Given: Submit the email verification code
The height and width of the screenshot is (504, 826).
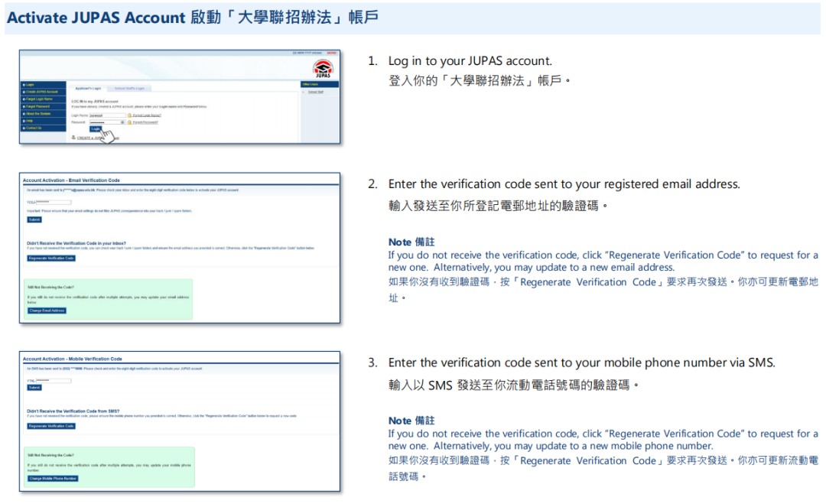Looking at the screenshot, I should click(34, 219).
